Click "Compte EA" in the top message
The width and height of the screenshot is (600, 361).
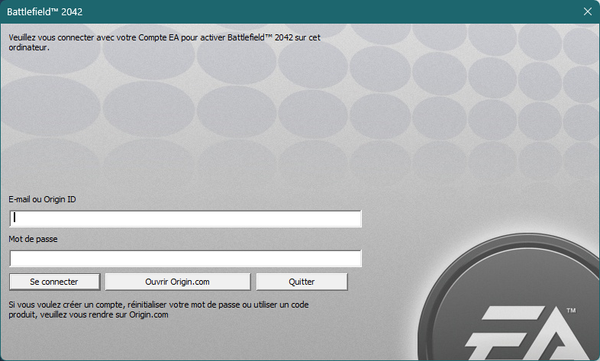(x=159, y=38)
